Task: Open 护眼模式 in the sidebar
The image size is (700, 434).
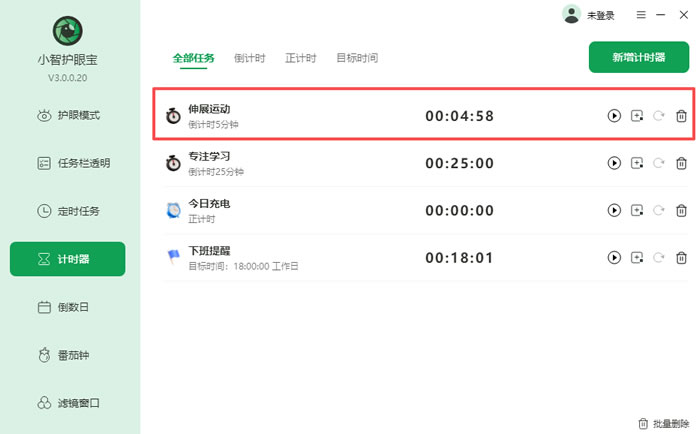Action: [x=68, y=115]
